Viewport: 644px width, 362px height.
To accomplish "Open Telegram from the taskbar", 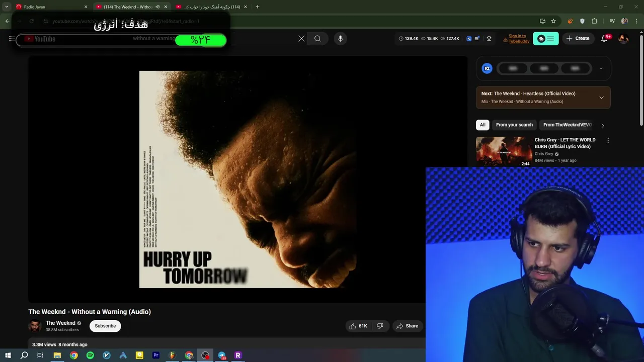I will click(222, 355).
